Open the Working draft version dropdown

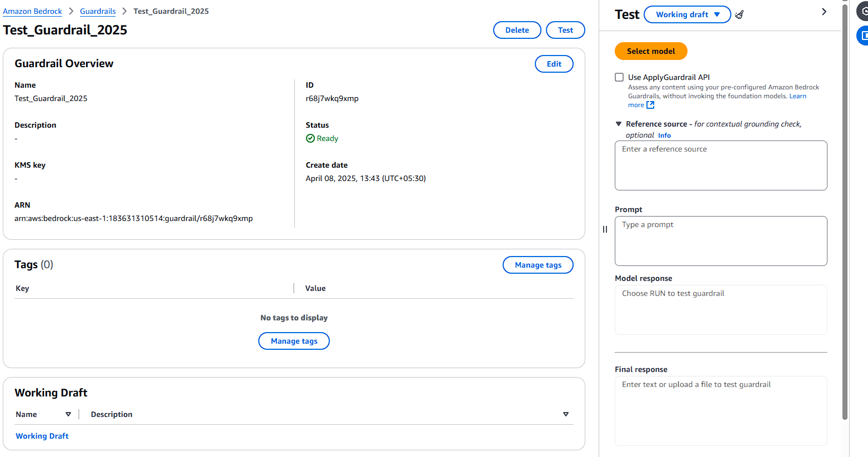(688, 14)
